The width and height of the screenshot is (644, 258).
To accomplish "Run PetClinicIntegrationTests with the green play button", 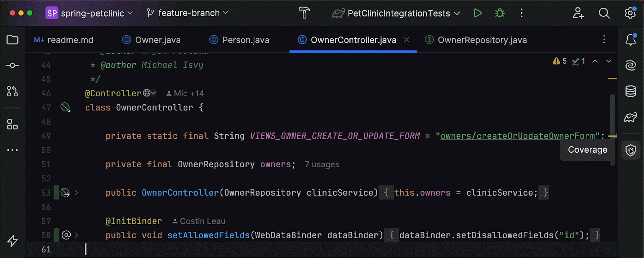I will pos(478,13).
